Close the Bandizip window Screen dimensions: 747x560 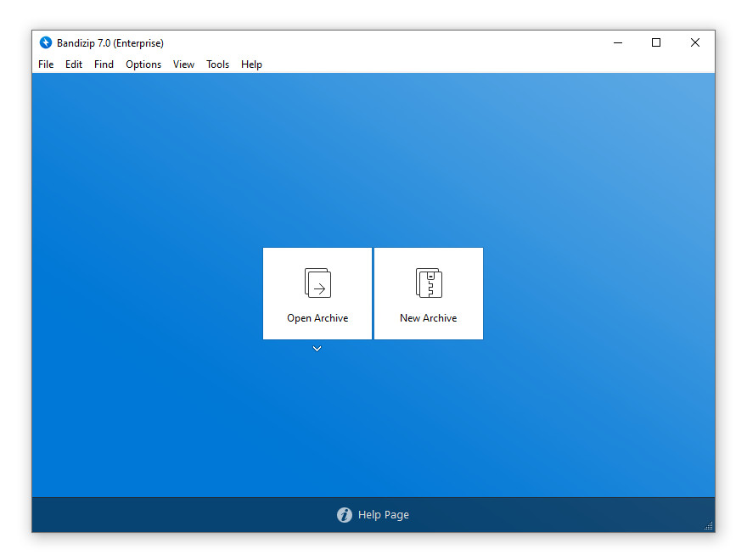695,43
